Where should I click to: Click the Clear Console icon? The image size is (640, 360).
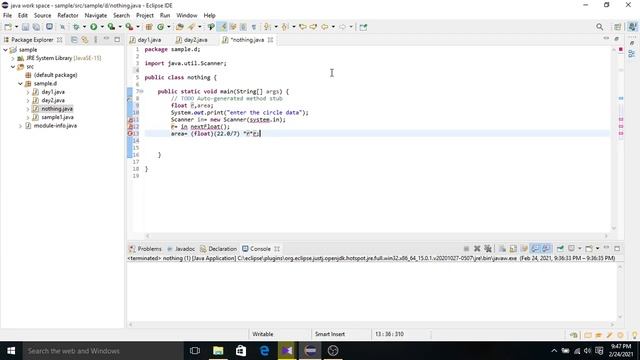click(x=502, y=249)
